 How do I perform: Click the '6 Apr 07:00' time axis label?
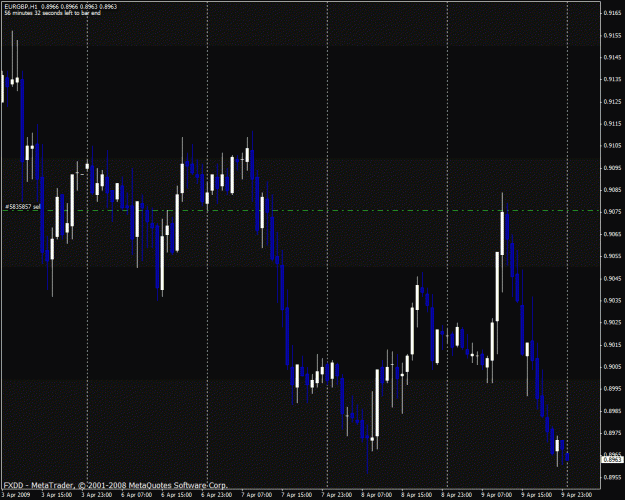[x=136, y=495]
